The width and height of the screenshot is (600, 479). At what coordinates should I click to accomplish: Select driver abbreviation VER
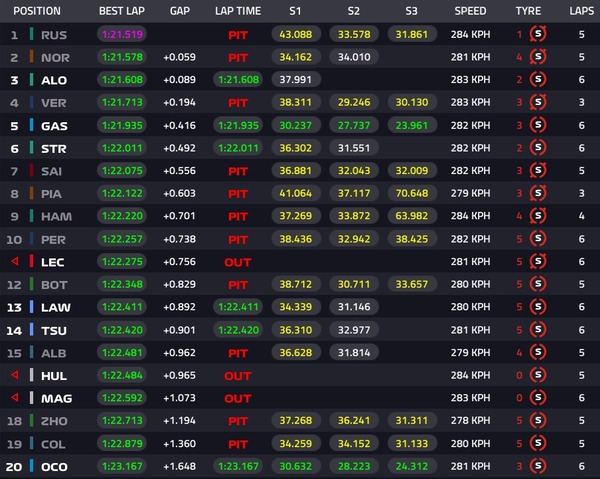(54, 102)
